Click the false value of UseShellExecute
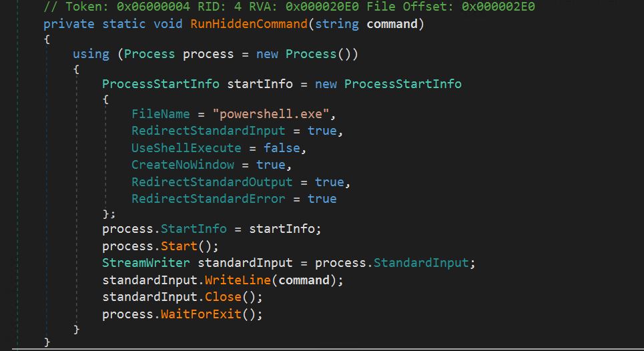Image resolution: width=644 pixels, height=351 pixels. click(x=282, y=148)
